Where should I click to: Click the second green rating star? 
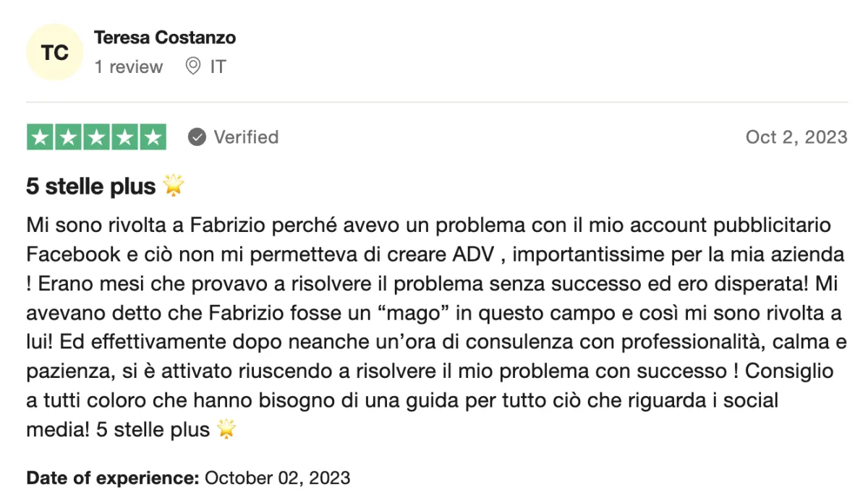coord(69,137)
